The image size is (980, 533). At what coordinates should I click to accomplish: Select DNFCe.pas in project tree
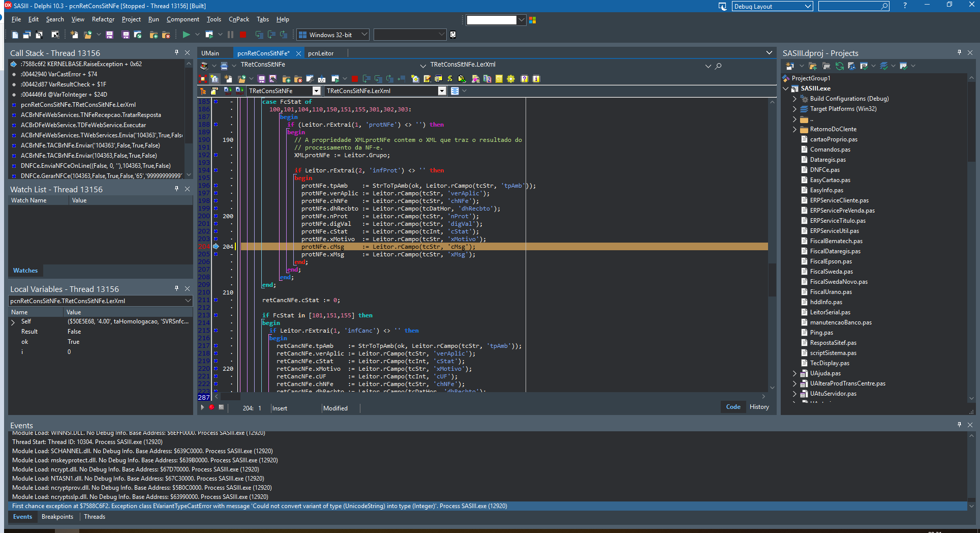pos(824,170)
